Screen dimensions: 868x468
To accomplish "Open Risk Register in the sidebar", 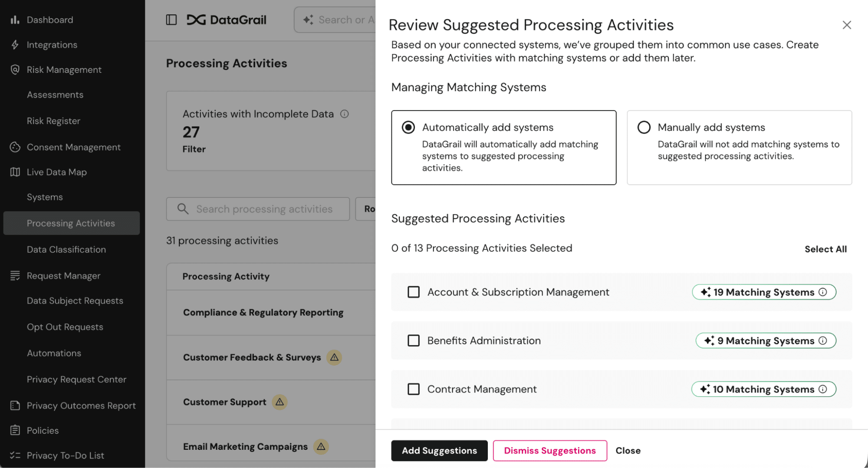I will 53,121.
